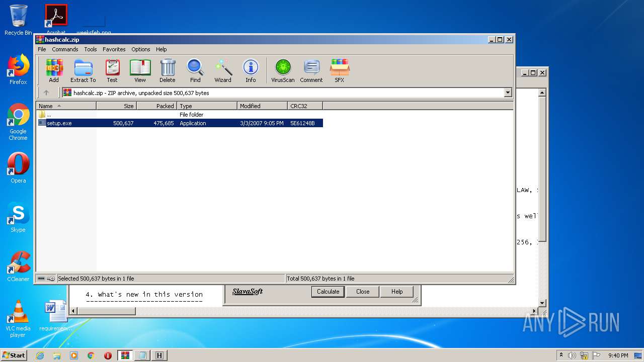644x362 pixels.
Task: Open Windows Explorer folder in taskbar
Action: coord(57,355)
